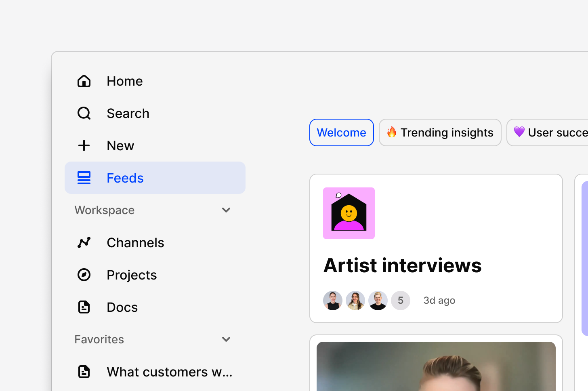Collapse the Workspace section chevron
Image resolution: width=588 pixels, height=391 pixels.
coord(226,210)
